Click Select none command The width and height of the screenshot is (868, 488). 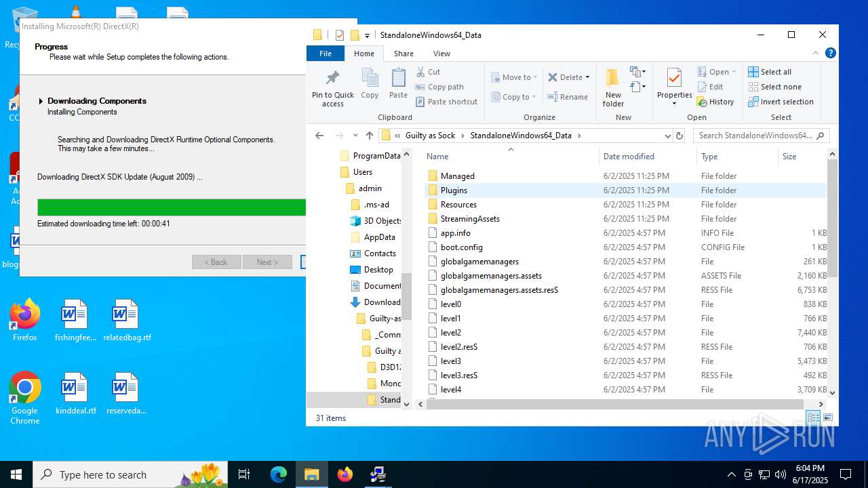point(774,87)
